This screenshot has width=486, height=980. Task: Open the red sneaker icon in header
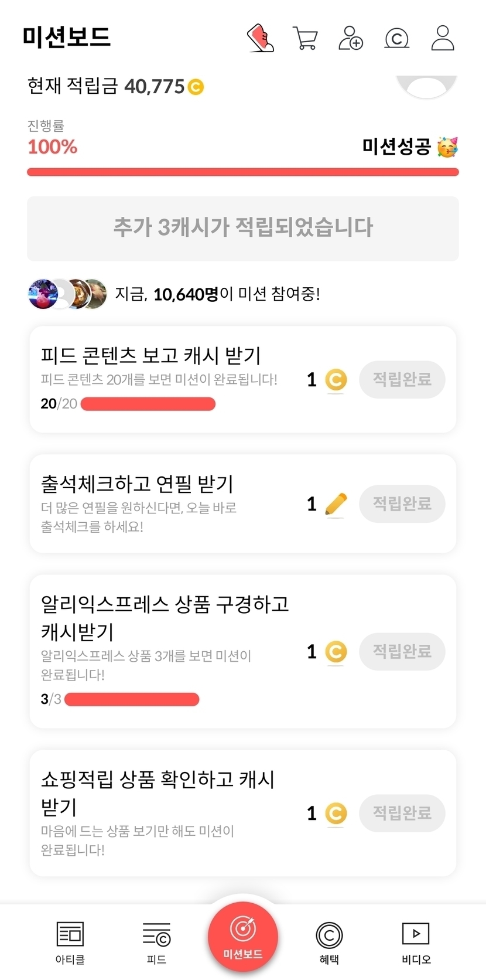point(261,38)
